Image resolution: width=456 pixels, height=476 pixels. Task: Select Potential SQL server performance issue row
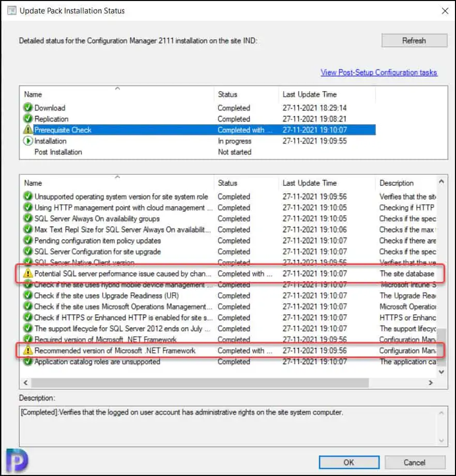point(229,274)
